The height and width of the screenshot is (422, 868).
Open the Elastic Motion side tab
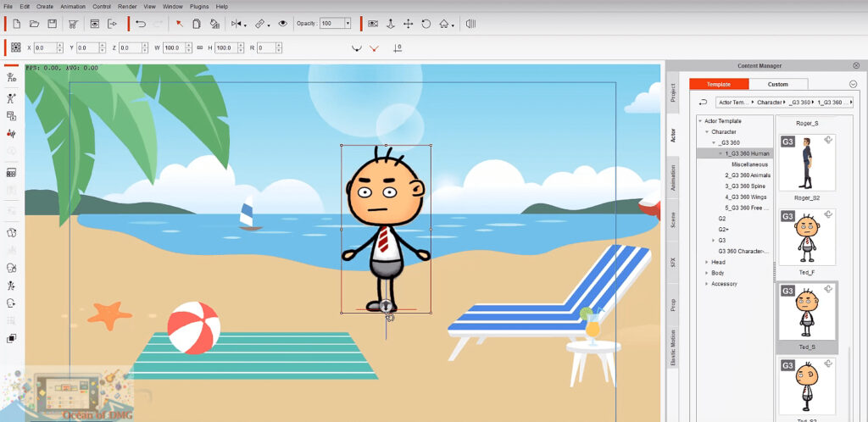(x=673, y=348)
